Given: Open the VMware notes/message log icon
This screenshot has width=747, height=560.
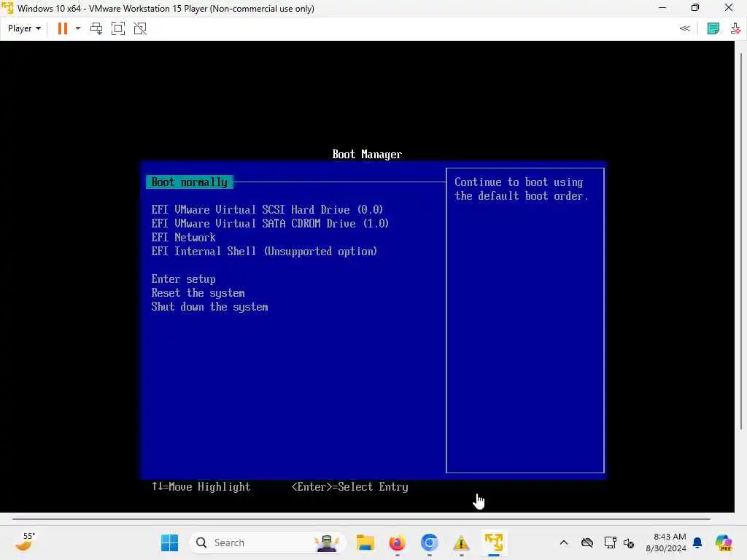Looking at the screenshot, I should (713, 28).
